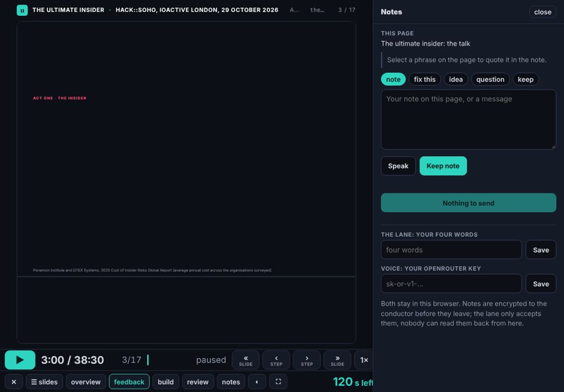
Task: Click the 'Nothing to send' button
Action: tap(468, 203)
